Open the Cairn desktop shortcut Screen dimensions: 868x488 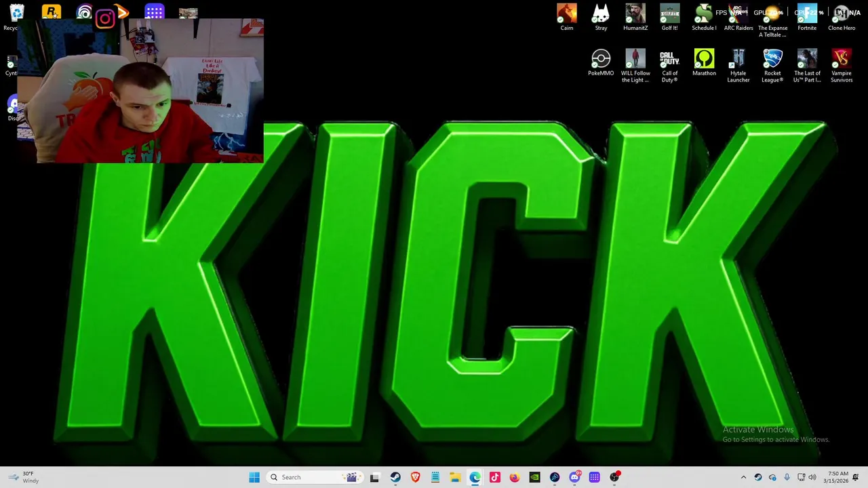tap(566, 17)
